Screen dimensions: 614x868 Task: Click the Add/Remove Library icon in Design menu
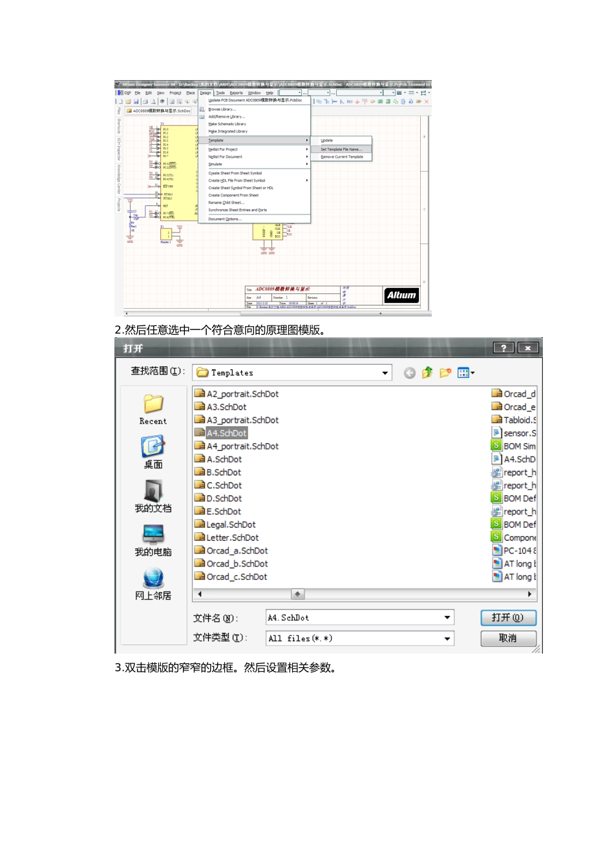(x=202, y=117)
